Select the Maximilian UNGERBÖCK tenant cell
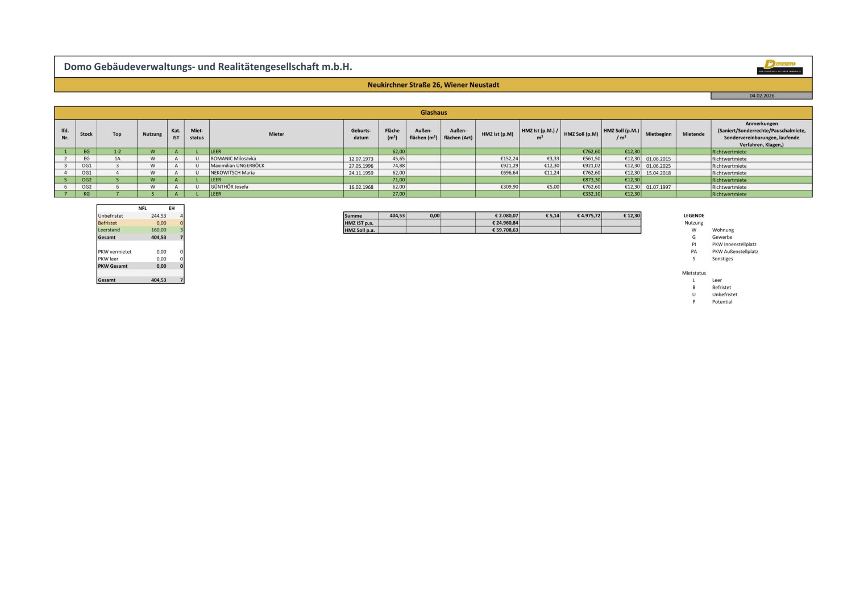Image resolution: width=868 pixels, height=614 pixels. (237, 165)
